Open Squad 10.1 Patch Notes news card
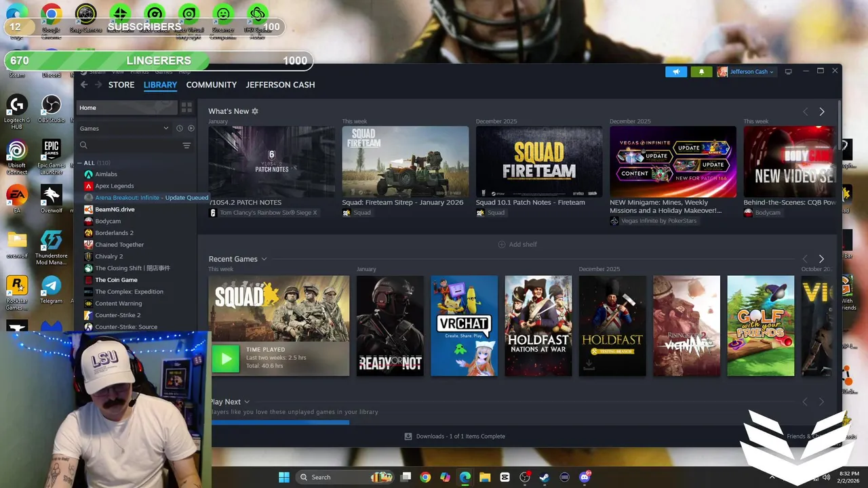 (539, 161)
